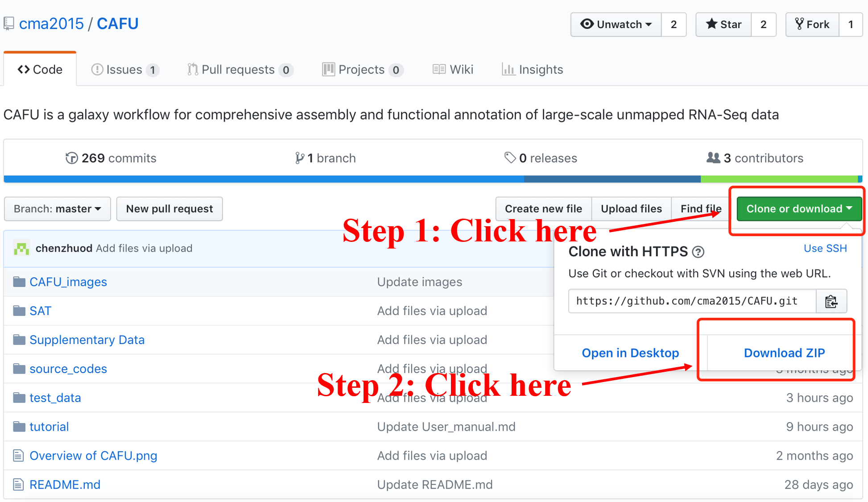Viewport: 868px width, 502px height.
Task: View the 269 commits link
Action: (x=111, y=158)
